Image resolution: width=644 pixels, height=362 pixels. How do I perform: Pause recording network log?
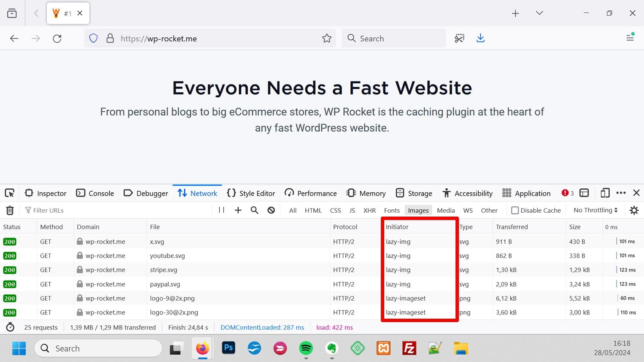point(222,210)
